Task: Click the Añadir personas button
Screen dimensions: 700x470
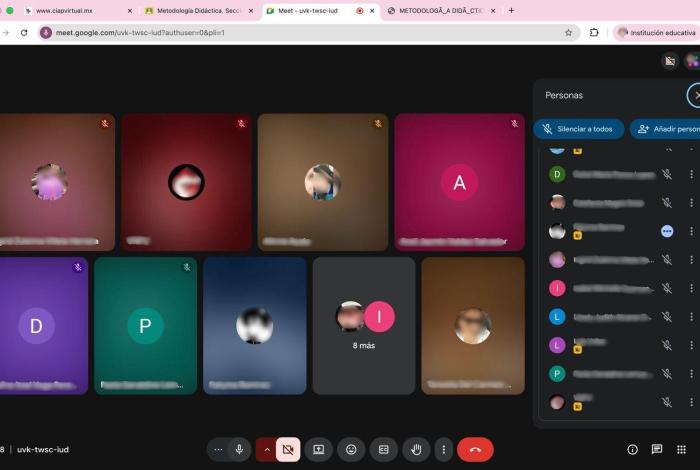Action: coord(666,129)
